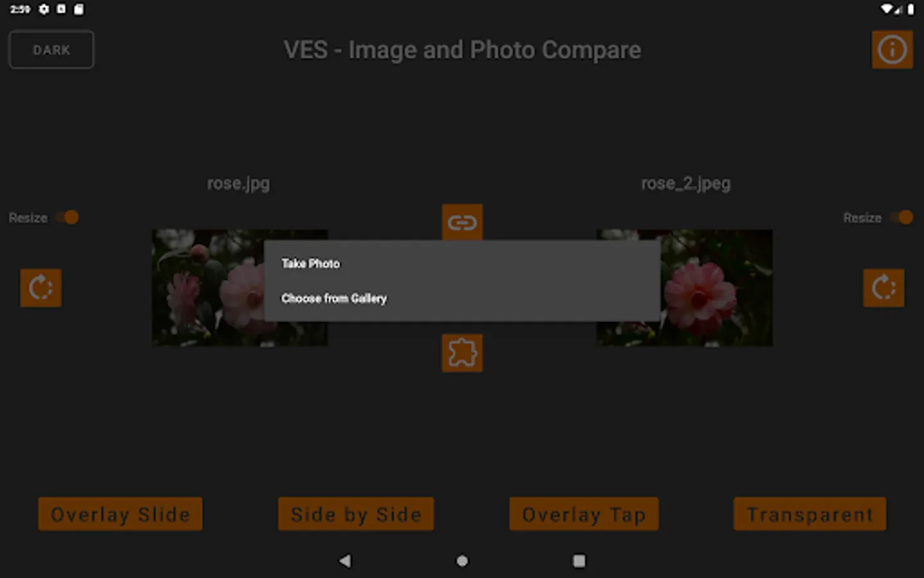Switch theme with the DARK button
The width and height of the screenshot is (924, 578).
(x=51, y=49)
